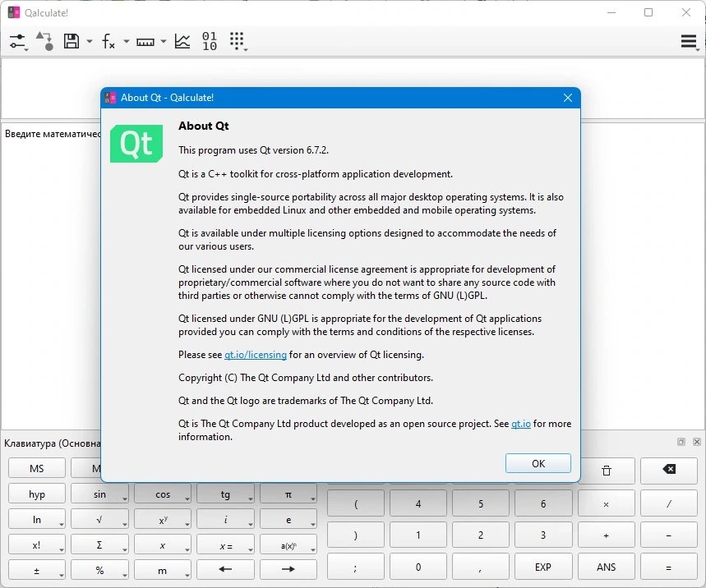Viewport: 706px width, 588px height.
Task: Click digit 0 on keypad
Action: [418, 567]
